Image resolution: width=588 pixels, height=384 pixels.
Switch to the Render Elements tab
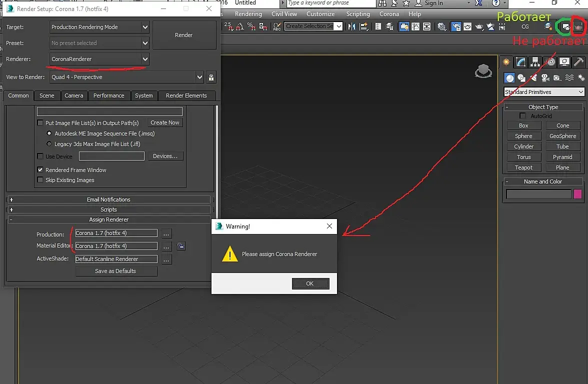point(186,95)
